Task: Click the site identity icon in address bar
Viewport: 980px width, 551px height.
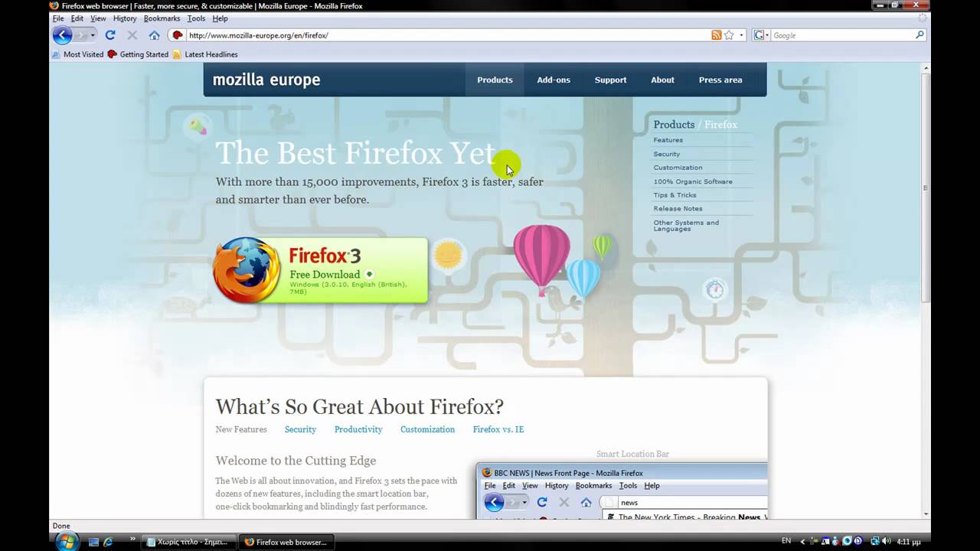Action: (x=178, y=35)
